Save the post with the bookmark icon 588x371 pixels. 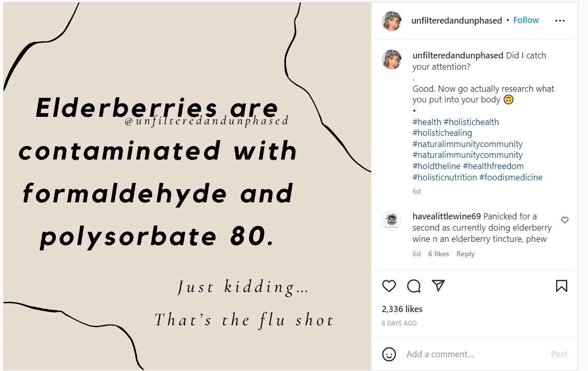[561, 286]
